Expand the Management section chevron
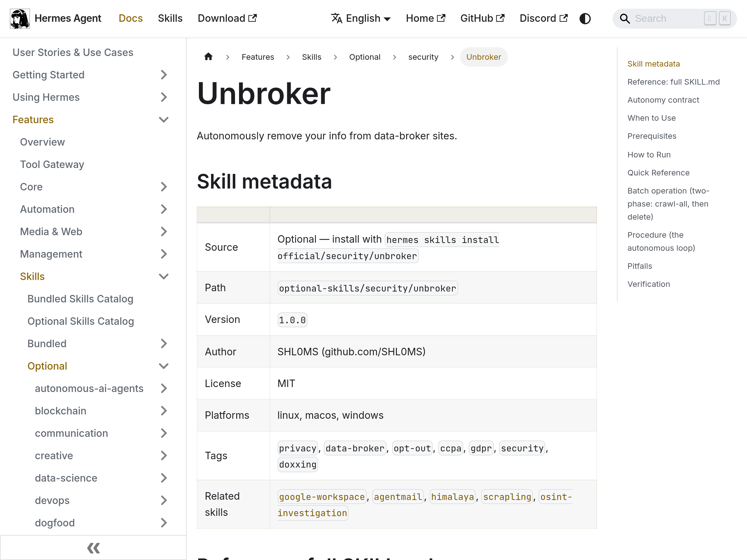 click(164, 254)
